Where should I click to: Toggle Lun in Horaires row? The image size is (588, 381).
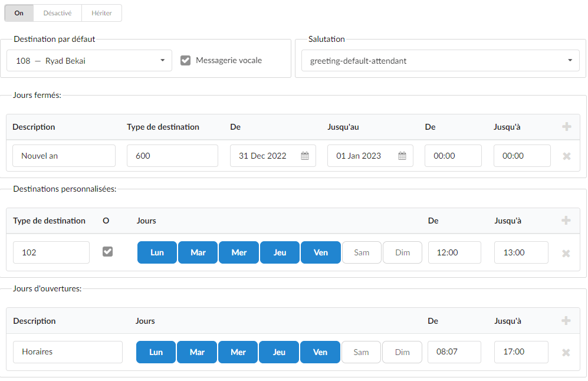(156, 352)
